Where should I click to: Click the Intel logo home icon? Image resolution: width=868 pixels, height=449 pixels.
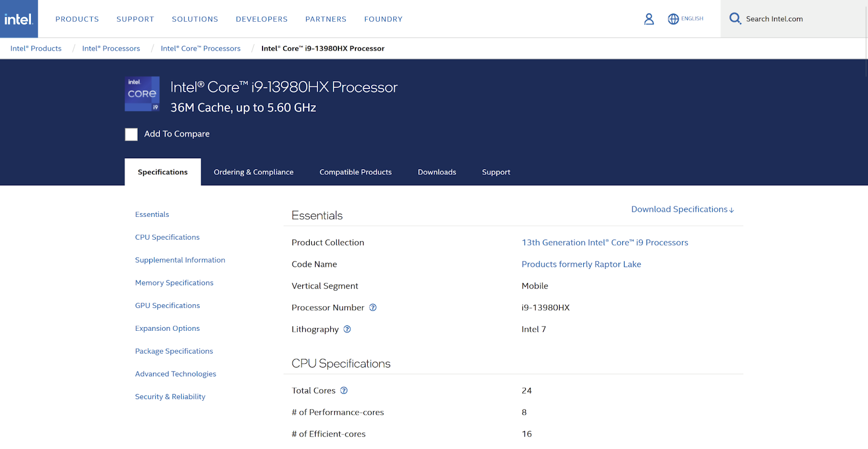pyautogui.click(x=19, y=19)
